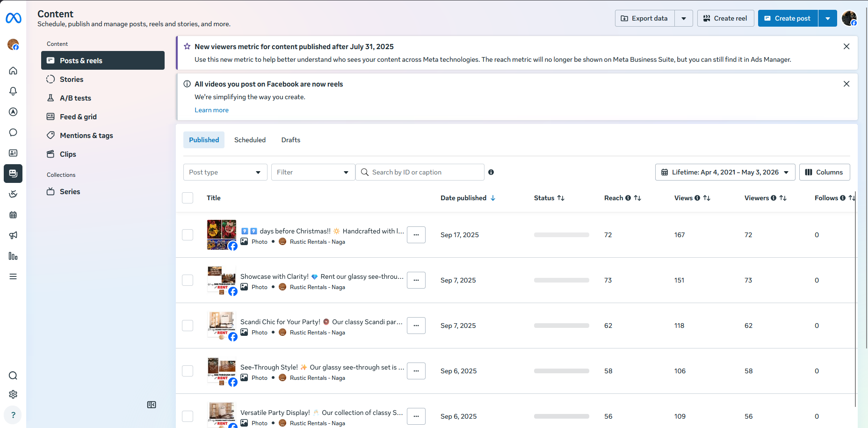Open Stories in sidebar
Image resolution: width=868 pixels, height=428 pixels.
click(x=103, y=79)
